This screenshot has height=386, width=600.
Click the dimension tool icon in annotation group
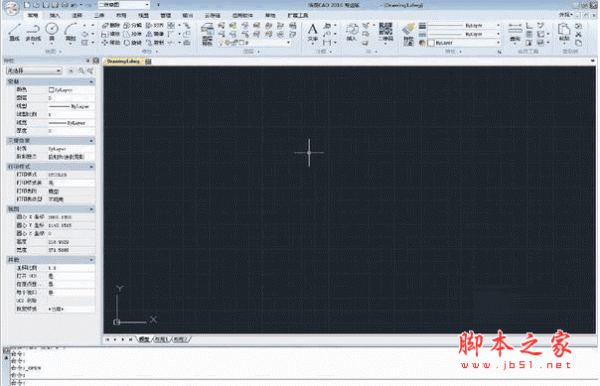click(x=327, y=42)
